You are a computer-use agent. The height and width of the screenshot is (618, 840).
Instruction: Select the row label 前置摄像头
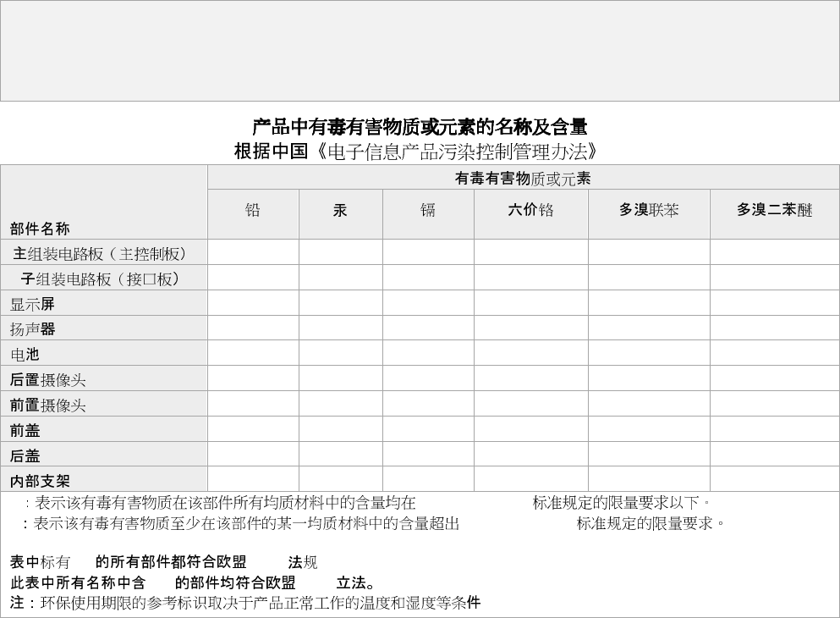pos(47,406)
